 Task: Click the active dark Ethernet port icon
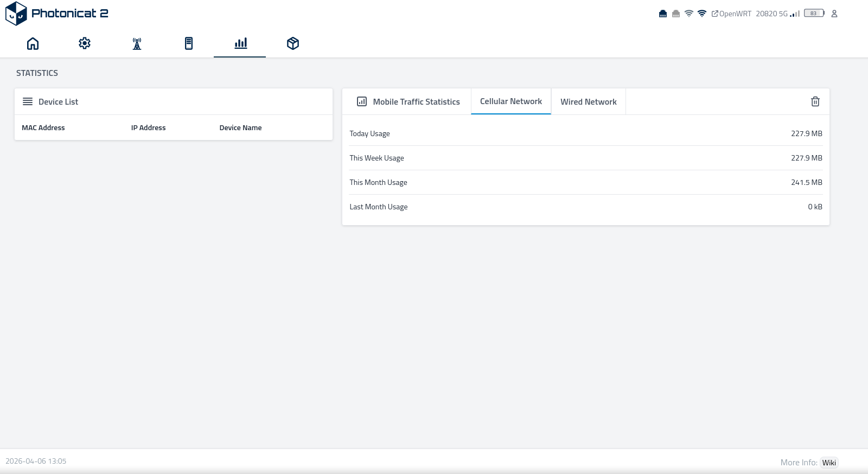tap(662, 14)
